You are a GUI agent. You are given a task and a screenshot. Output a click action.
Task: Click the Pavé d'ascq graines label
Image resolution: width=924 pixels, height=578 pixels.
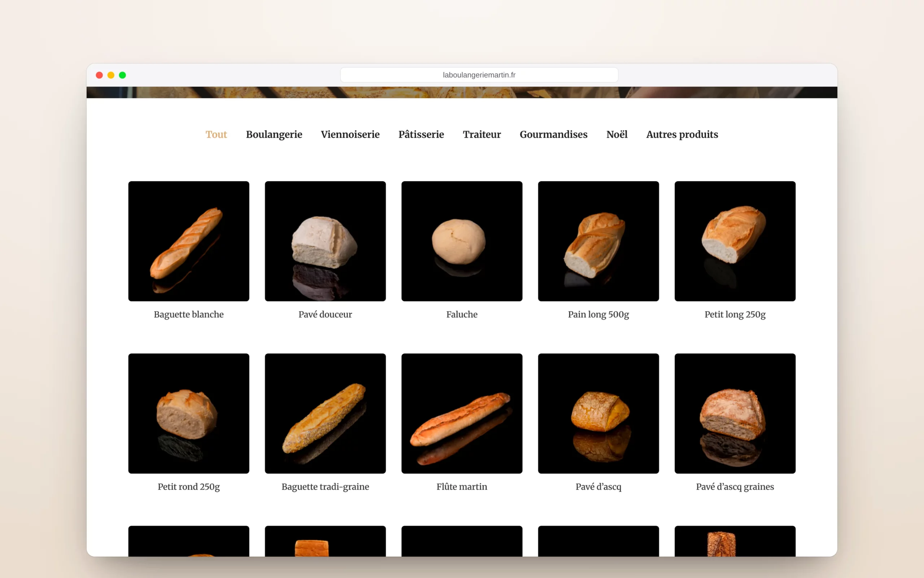(735, 487)
